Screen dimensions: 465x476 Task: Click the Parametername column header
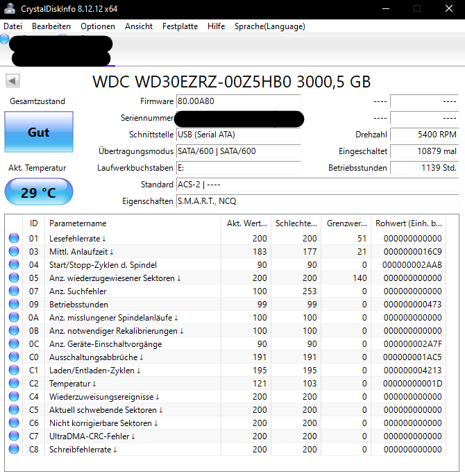point(133,223)
